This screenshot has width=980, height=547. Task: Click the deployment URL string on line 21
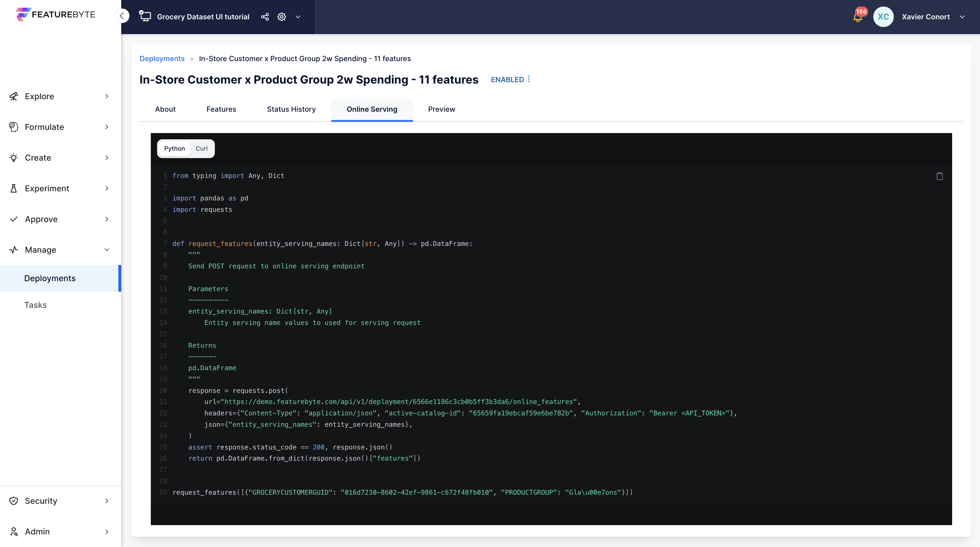point(399,402)
